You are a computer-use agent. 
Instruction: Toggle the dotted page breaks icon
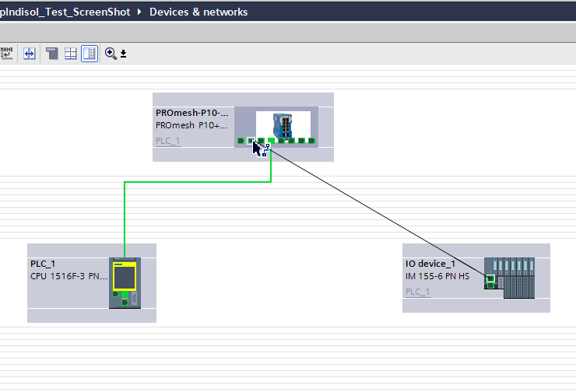(x=70, y=54)
